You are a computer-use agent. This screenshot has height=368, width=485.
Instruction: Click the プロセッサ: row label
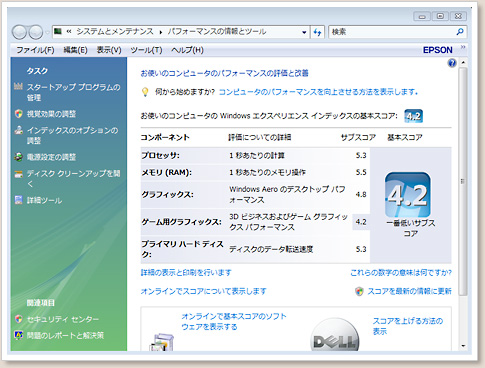[x=160, y=155]
